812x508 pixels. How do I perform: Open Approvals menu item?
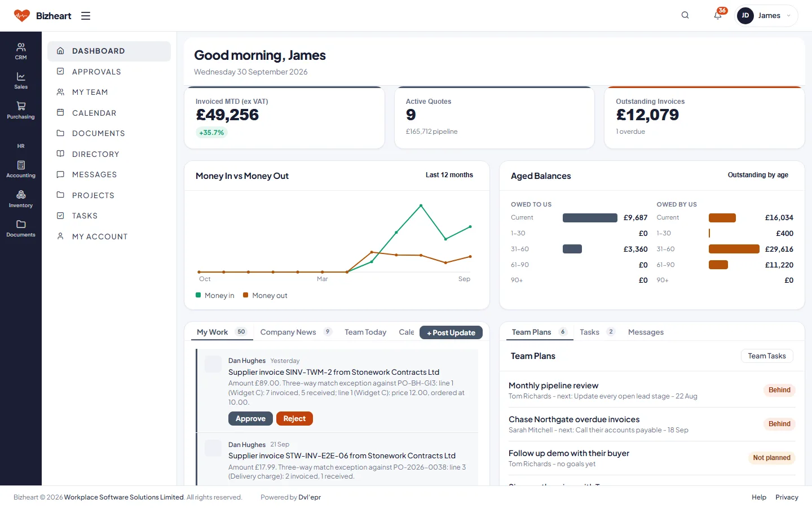point(109,72)
